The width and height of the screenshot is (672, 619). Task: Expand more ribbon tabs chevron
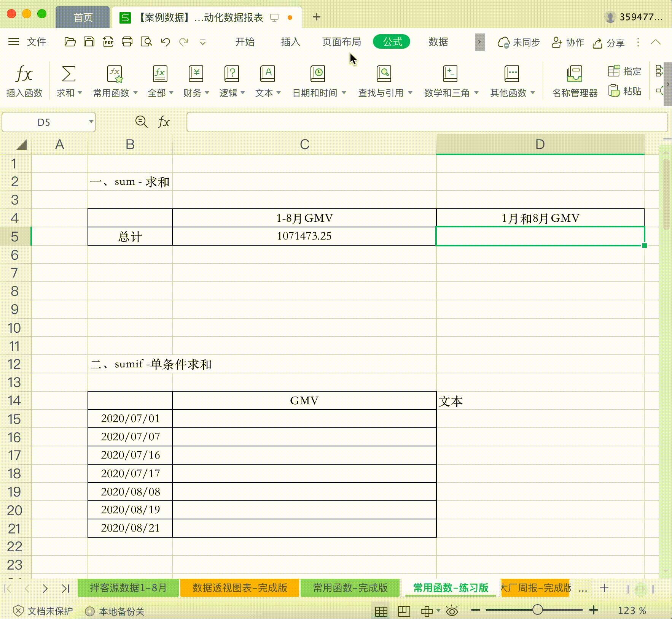(x=479, y=42)
